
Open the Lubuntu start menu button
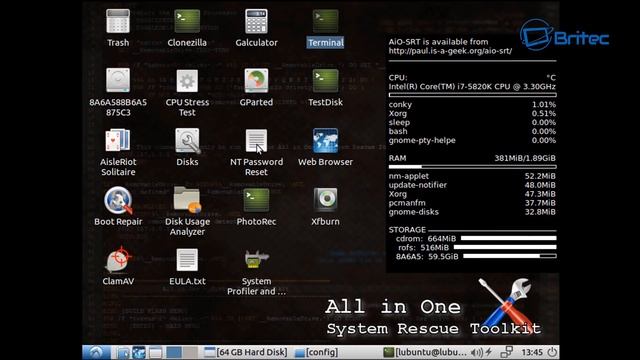96,352
